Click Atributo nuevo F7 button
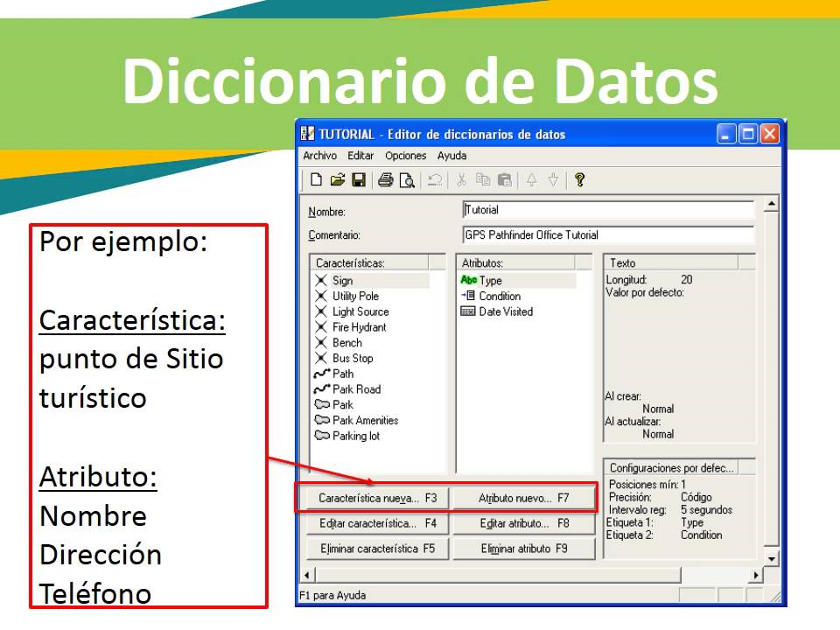Viewport: 840px width, 630px height. click(524, 498)
